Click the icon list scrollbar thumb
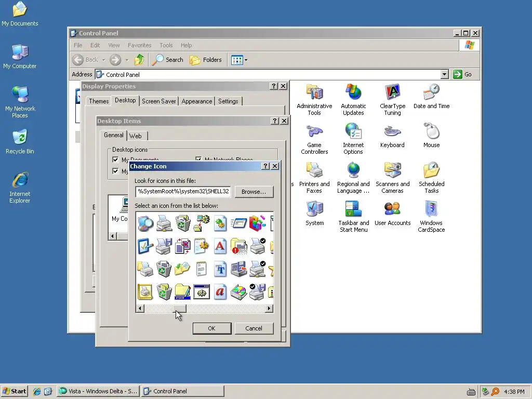Viewport: 532px width, 399px height. click(179, 309)
